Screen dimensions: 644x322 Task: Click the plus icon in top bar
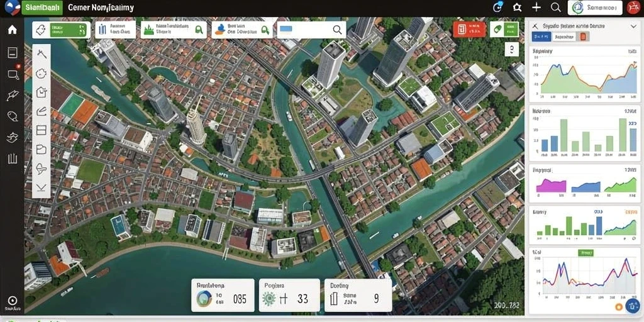tap(536, 8)
